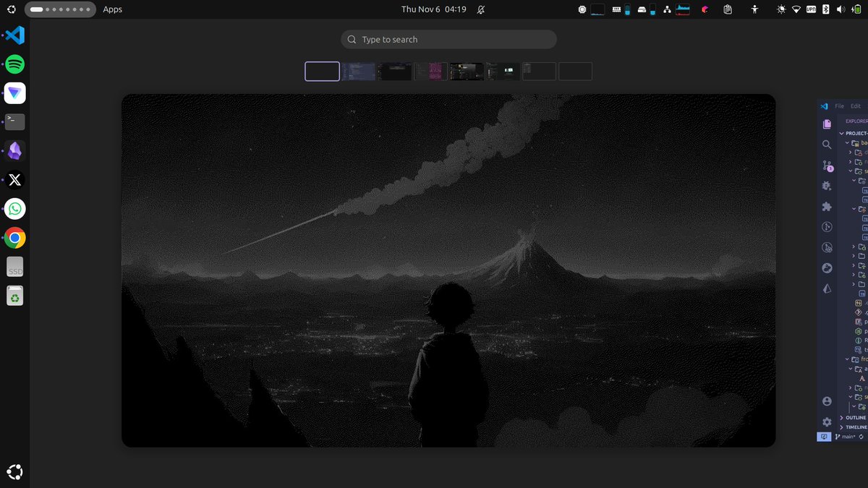Click the night light brightness icon

coord(781,9)
